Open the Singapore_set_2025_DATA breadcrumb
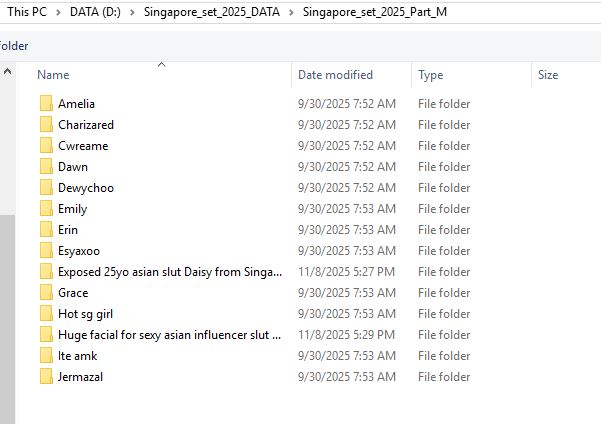Viewport: 601px width, 424px height. [x=212, y=12]
